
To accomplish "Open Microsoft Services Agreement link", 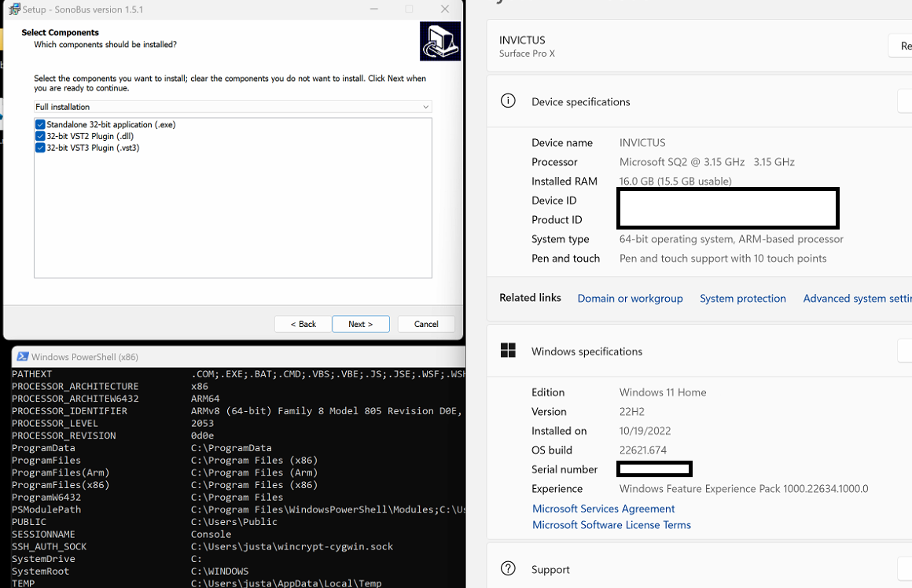I will coord(603,509).
